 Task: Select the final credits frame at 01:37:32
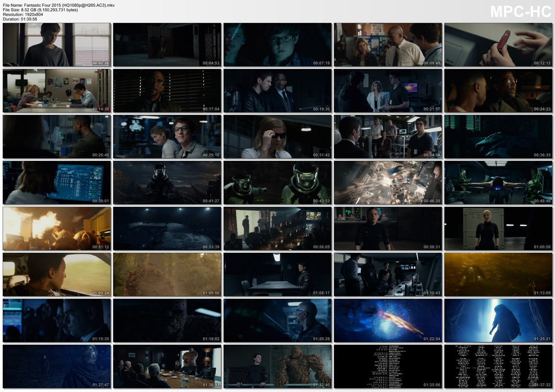498,367
